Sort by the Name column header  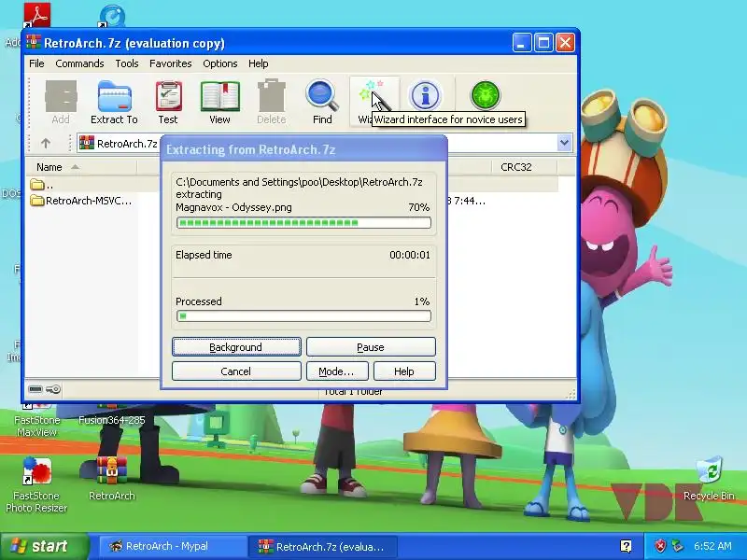pyautogui.click(x=81, y=167)
